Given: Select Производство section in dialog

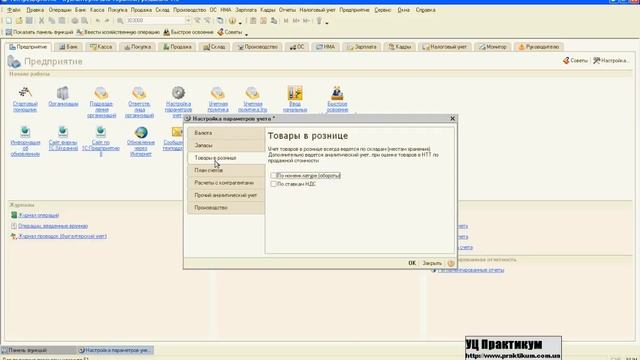Looking at the screenshot, I should coord(226,208).
